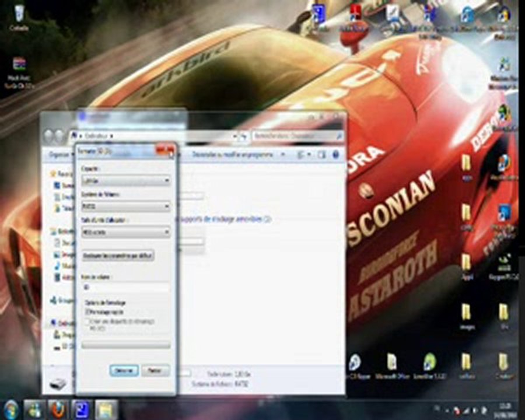This screenshot has width=525, height=420.
Task: Click the removable drive icon in details pane
Action: (58, 383)
